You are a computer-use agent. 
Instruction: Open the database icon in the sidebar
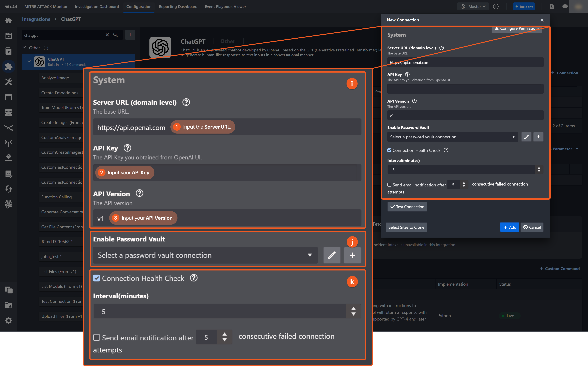tap(9, 112)
